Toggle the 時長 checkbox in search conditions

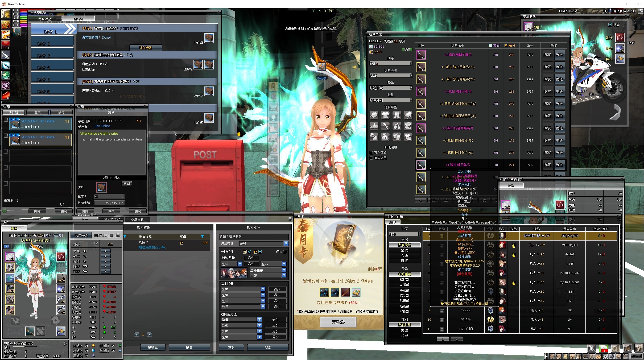285,252
